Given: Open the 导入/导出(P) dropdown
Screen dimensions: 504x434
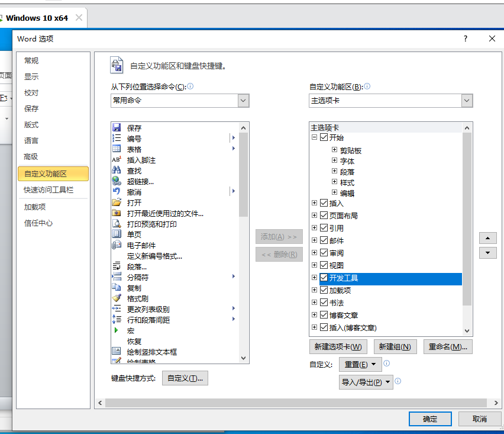Looking at the screenshot, I should tap(366, 382).
